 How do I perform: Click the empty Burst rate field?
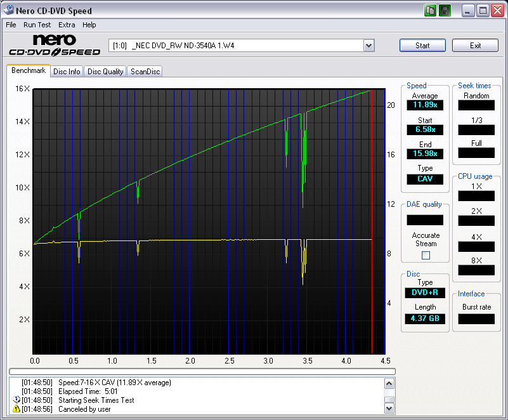[x=476, y=319]
